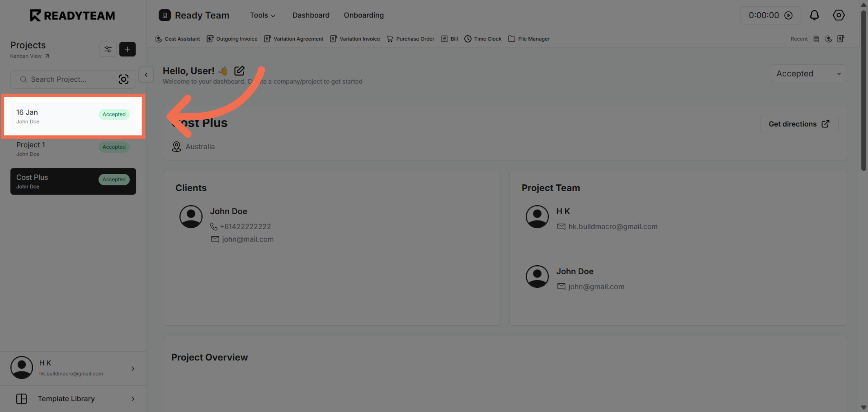Select the 16 Jan project
This screenshot has height=412, width=868.
click(73, 116)
